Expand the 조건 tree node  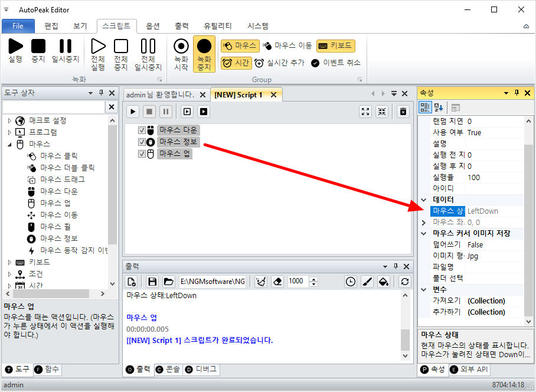(x=9, y=274)
